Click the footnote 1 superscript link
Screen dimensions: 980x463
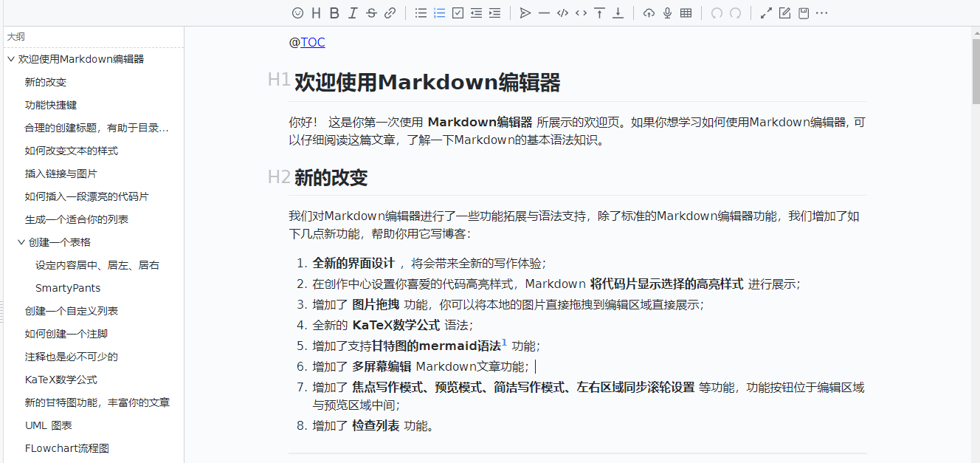point(504,342)
